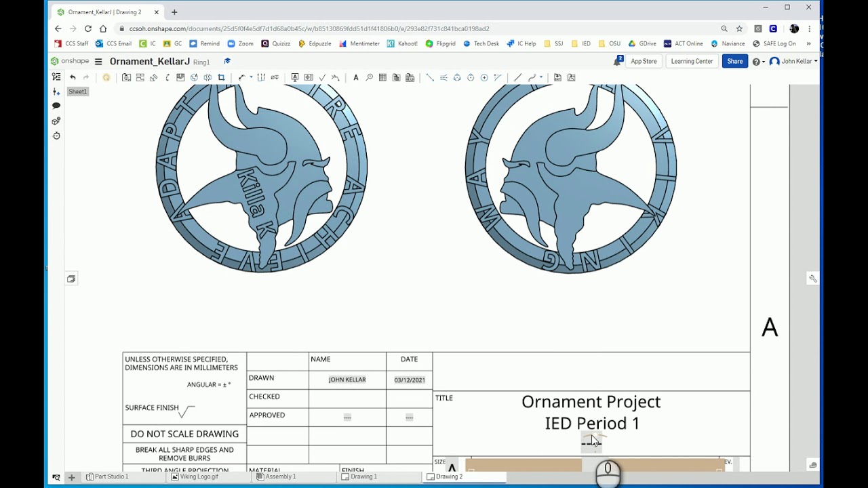Click the browser address bar URL
Image resolution: width=868 pixels, height=488 pixels.
click(309, 28)
